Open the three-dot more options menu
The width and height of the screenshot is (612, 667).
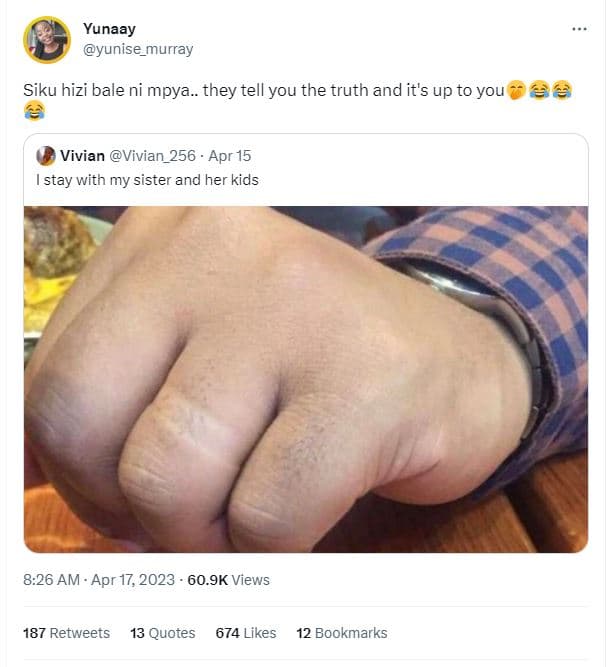pyautogui.click(x=579, y=29)
